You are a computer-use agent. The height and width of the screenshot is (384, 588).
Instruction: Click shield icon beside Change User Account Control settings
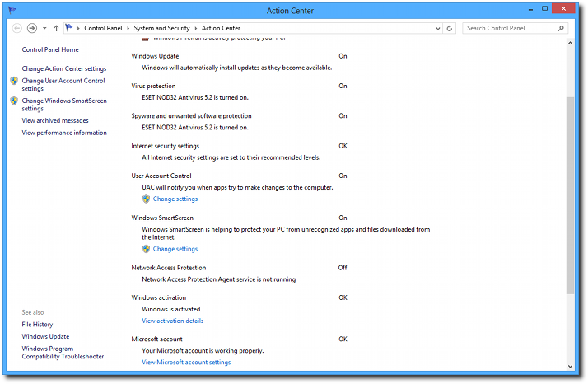[x=14, y=81]
